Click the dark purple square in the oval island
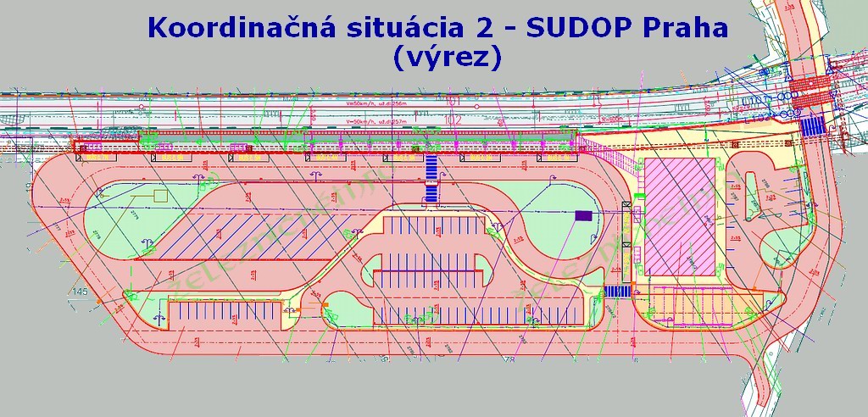Screen dimensions: 868x417 pyautogui.click(x=582, y=215)
